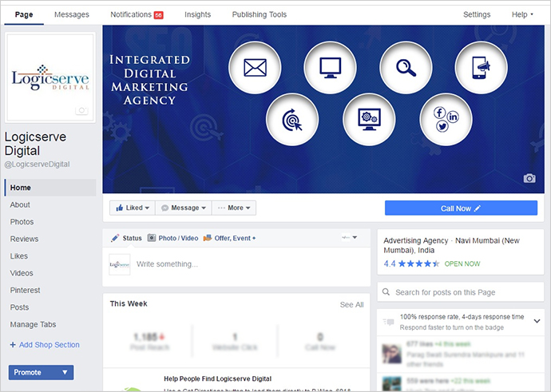Click the small Logicserve avatar in composer
The width and height of the screenshot is (551, 392).
pos(120,264)
